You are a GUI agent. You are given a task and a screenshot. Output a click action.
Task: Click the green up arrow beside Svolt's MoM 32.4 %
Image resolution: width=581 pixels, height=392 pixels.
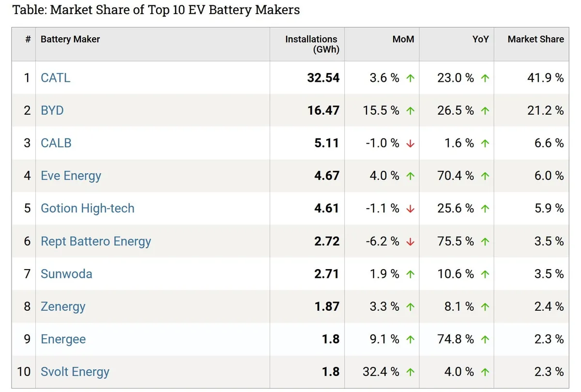point(410,372)
